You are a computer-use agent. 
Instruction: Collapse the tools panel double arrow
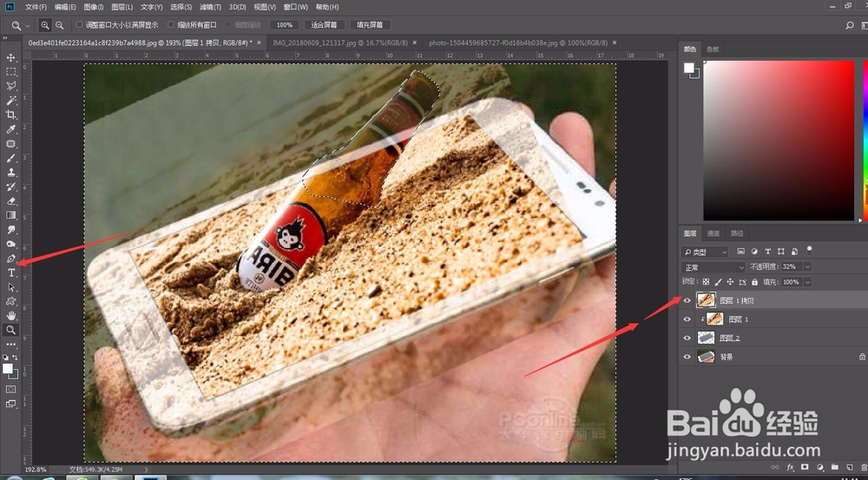5,38
